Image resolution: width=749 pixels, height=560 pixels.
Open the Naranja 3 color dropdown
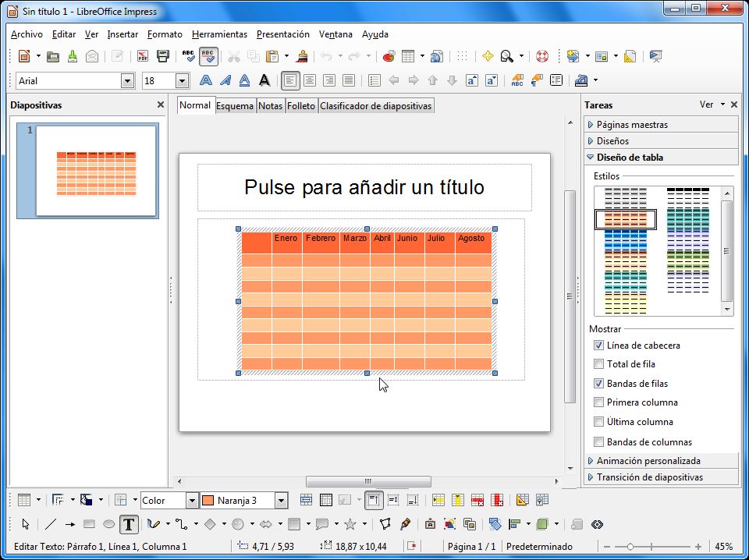click(x=282, y=499)
